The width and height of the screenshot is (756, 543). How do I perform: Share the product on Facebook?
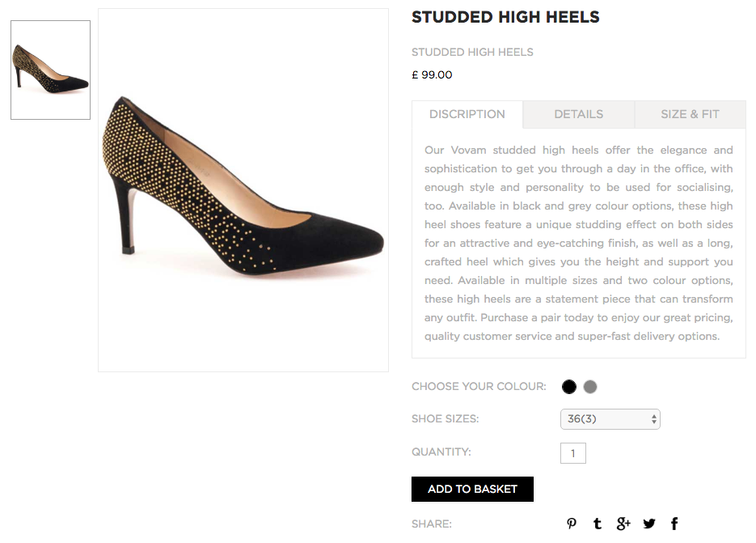tap(674, 524)
